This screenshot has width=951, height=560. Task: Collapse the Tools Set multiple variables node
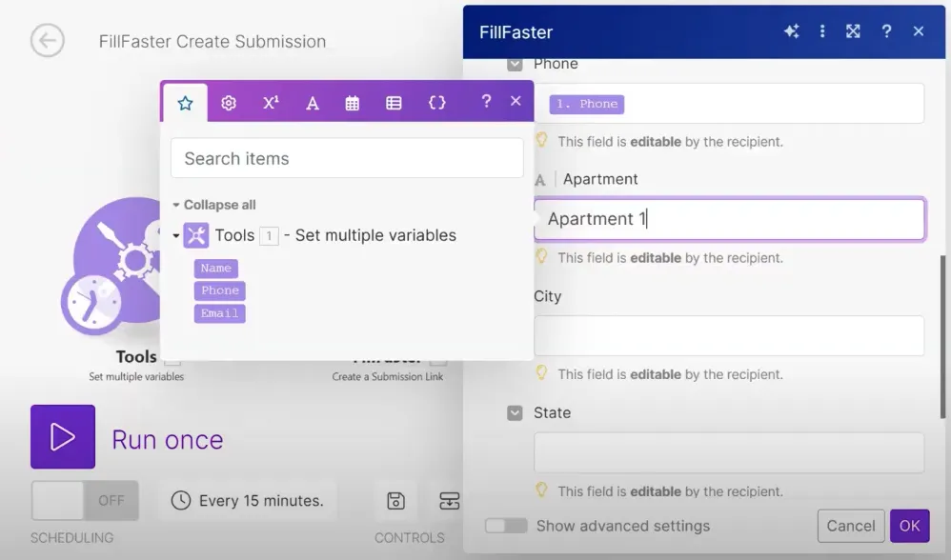pos(176,236)
